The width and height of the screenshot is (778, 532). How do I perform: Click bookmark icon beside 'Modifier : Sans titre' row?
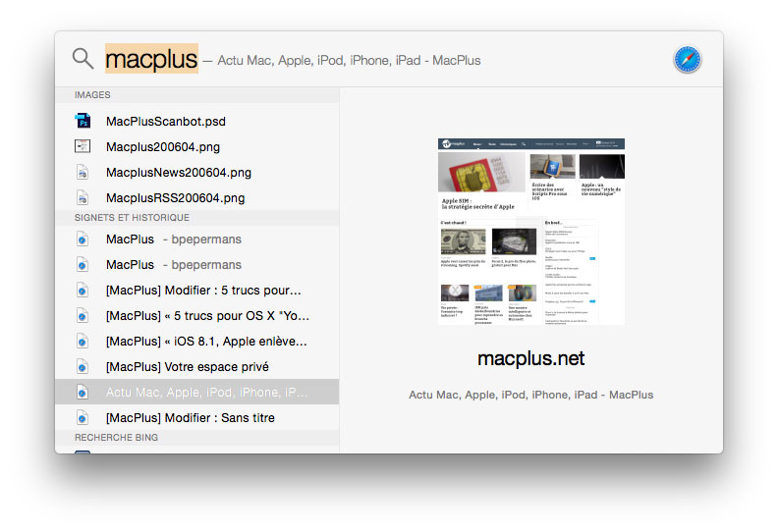(x=83, y=418)
